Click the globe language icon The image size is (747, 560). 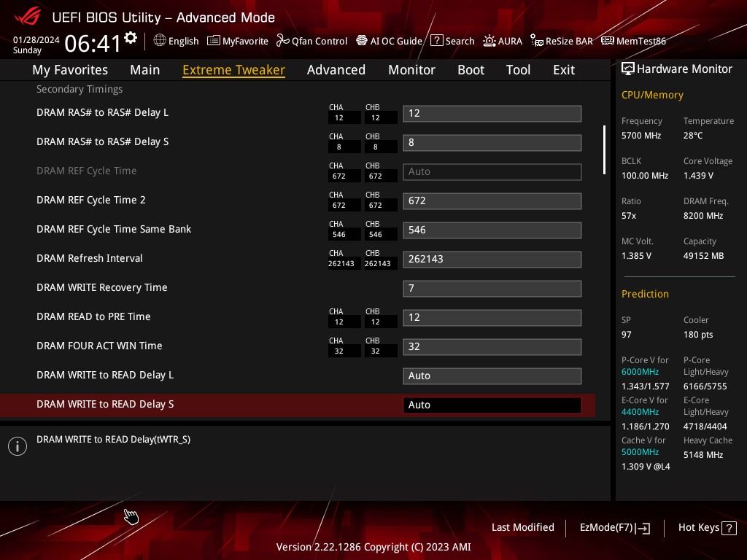160,41
